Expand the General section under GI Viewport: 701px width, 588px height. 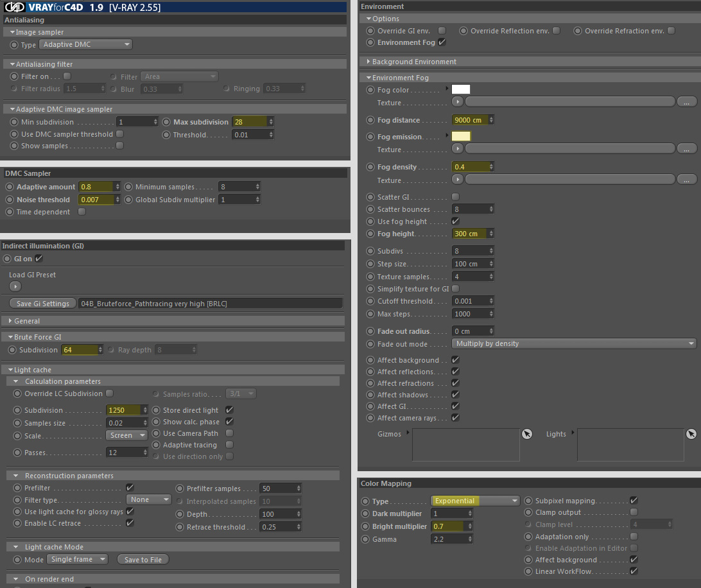pyautogui.click(x=26, y=321)
